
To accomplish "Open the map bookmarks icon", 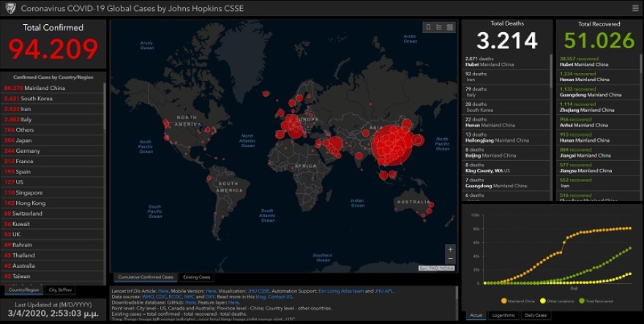I will pos(429,27).
